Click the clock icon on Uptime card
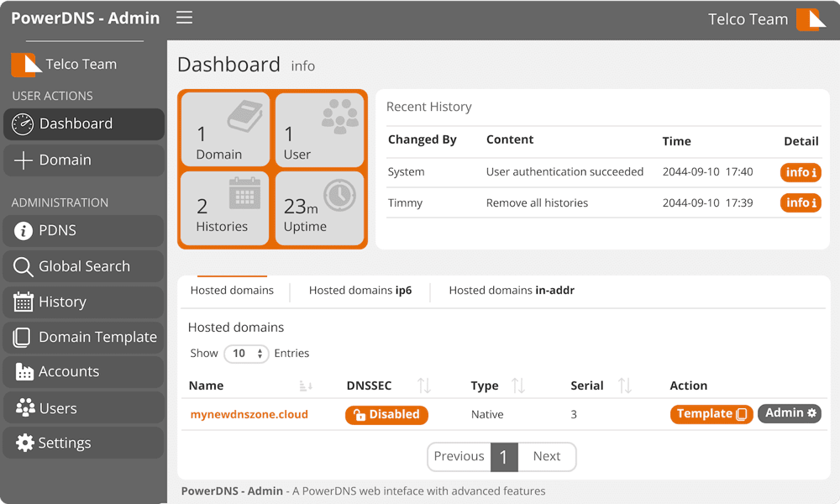The width and height of the screenshot is (840, 504). 339,195
